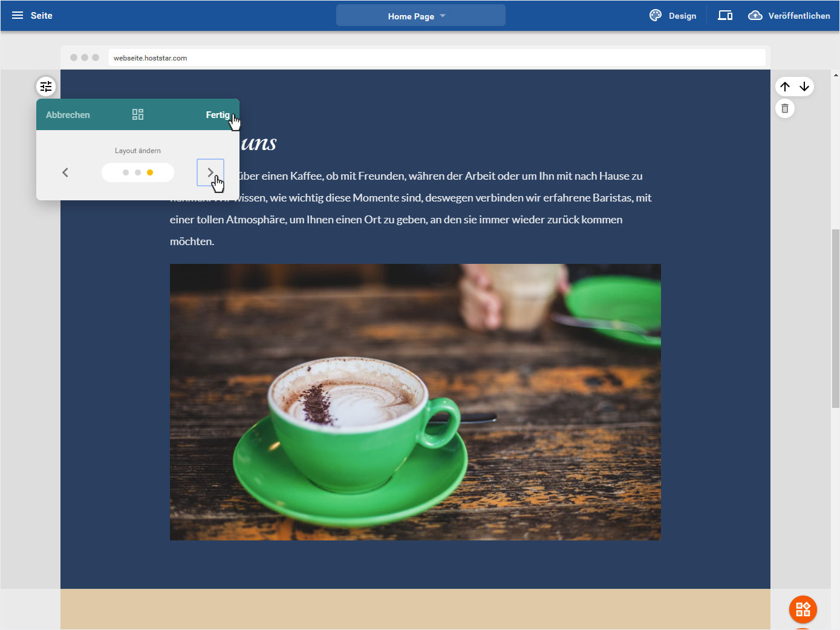This screenshot has height=630, width=840.
Task: Open the hamburger menu next to Seite
Action: coord(18,16)
